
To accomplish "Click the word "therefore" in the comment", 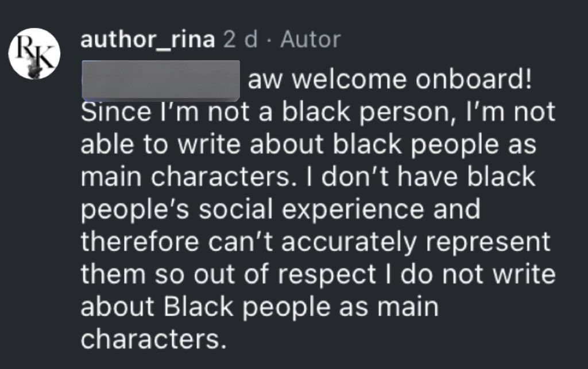I will 140,241.
